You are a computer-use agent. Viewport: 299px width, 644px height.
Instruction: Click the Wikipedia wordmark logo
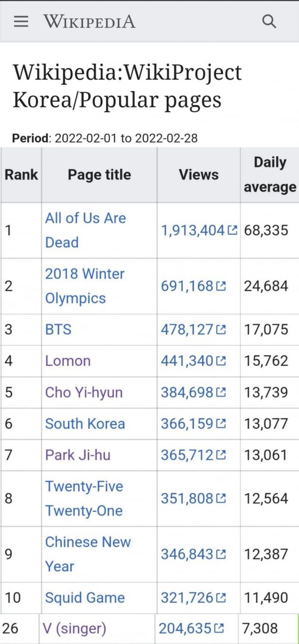pyautogui.click(x=89, y=22)
